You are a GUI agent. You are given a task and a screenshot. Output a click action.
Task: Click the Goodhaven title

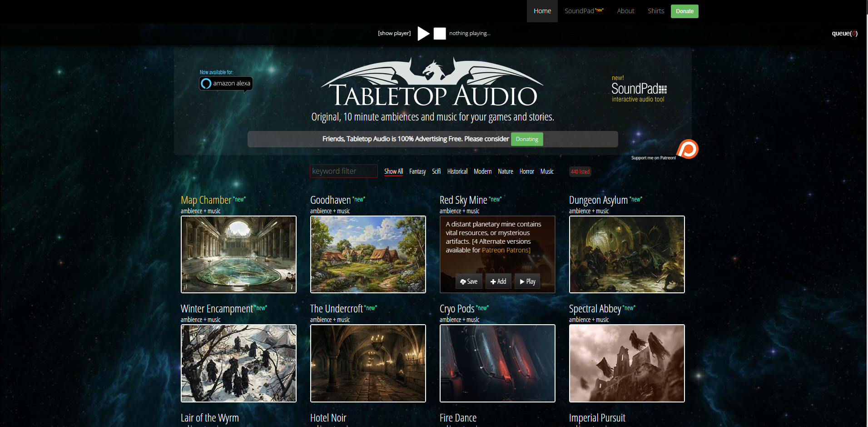click(x=330, y=200)
